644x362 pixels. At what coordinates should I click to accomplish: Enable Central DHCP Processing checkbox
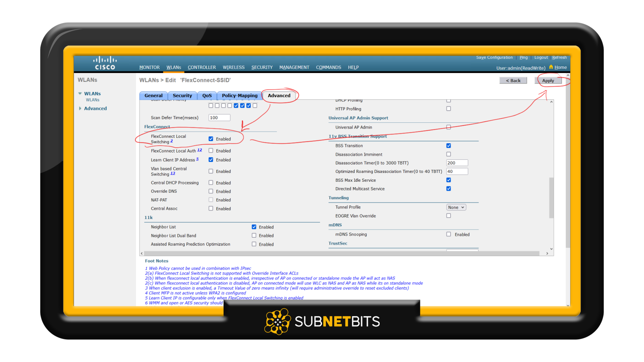(211, 183)
